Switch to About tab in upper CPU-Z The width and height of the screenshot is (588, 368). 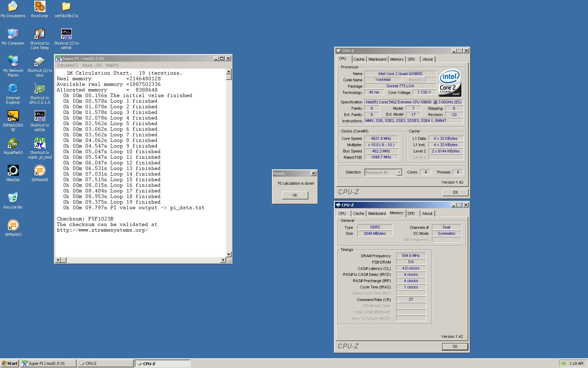click(x=427, y=59)
